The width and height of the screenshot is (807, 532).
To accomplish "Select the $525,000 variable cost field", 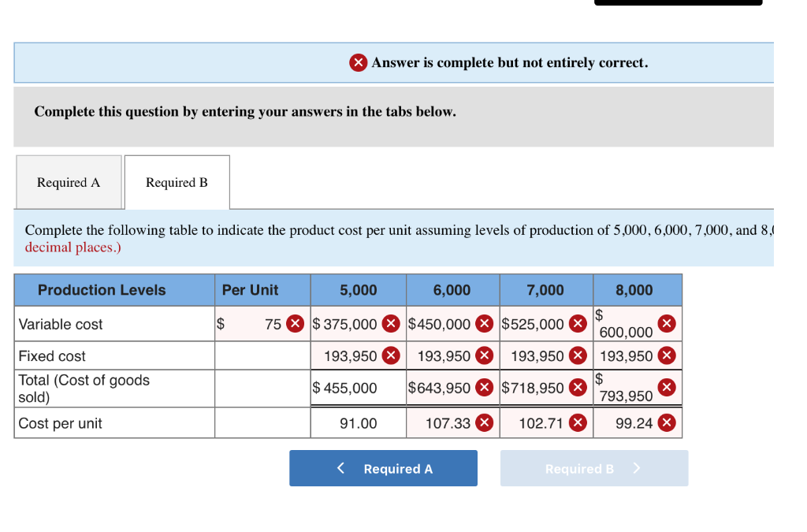I will tap(546, 324).
